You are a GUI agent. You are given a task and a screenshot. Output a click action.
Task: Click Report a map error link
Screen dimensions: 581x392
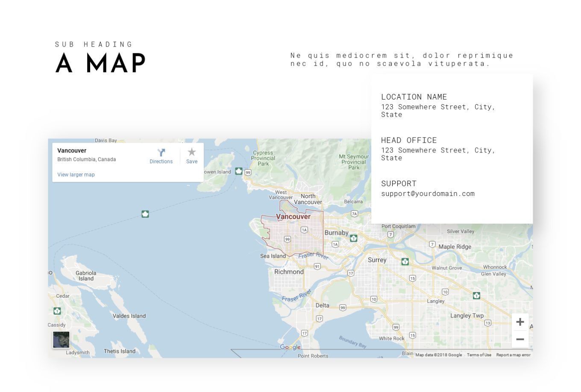(x=513, y=355)
